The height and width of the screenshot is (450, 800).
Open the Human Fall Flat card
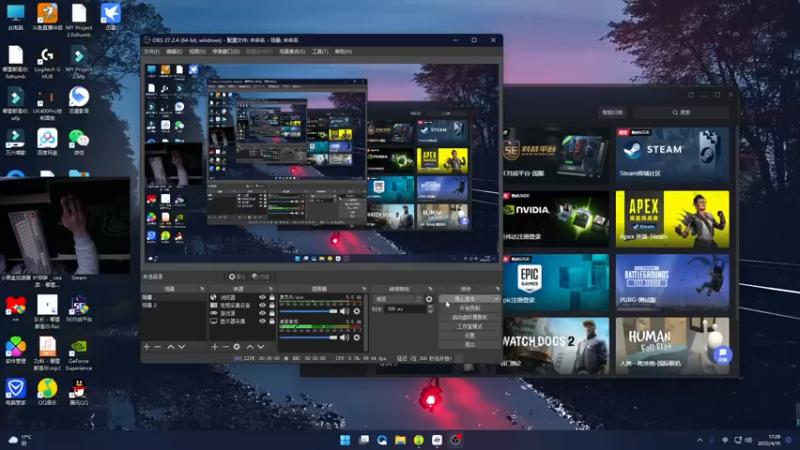coord(672,345)
